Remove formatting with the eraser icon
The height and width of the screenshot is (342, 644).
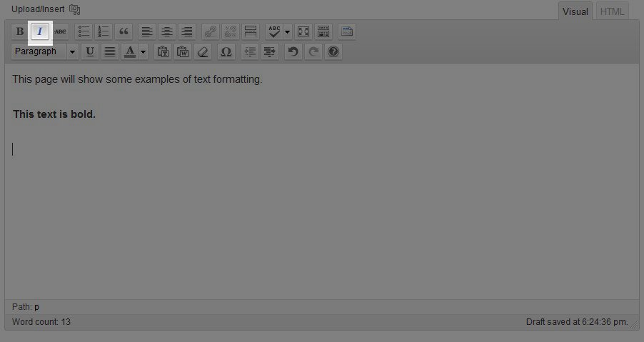[x=203, y=51]
